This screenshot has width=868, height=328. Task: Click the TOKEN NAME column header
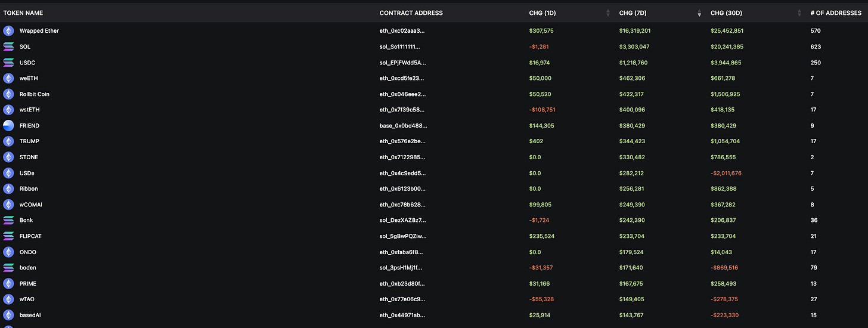(23, 13)
